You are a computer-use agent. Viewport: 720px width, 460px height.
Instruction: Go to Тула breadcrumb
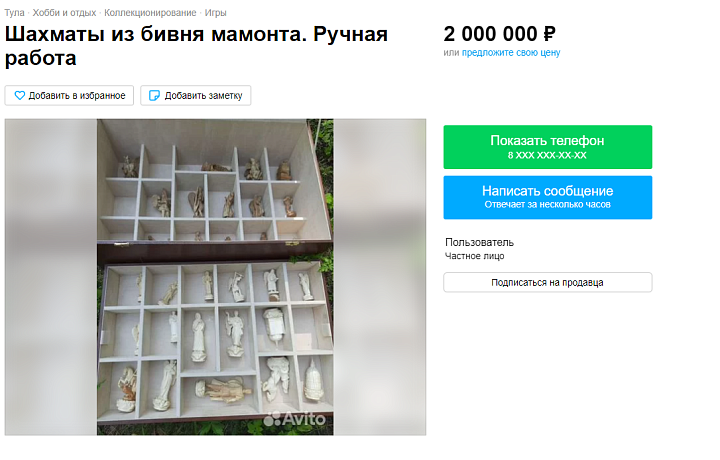(14, 13)
